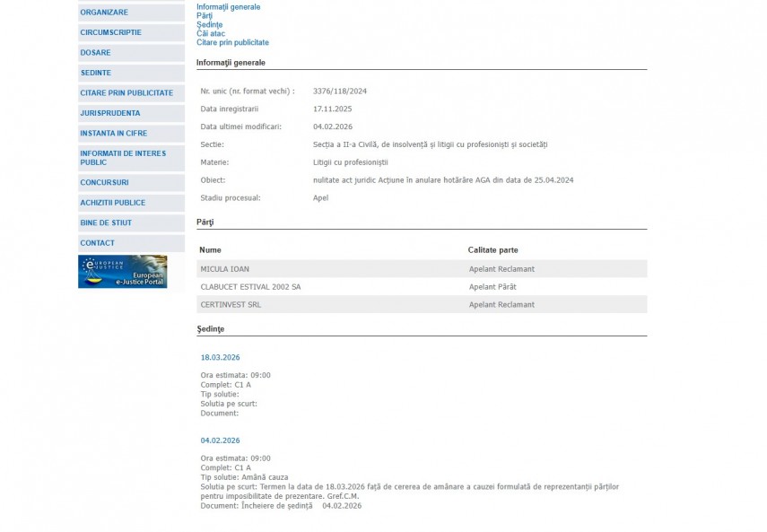Go to ACHIZITII PUBLICE

pos(112,203)
